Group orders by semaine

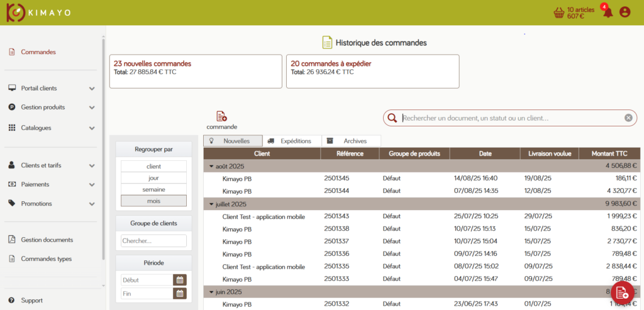(x=153, y=189)
